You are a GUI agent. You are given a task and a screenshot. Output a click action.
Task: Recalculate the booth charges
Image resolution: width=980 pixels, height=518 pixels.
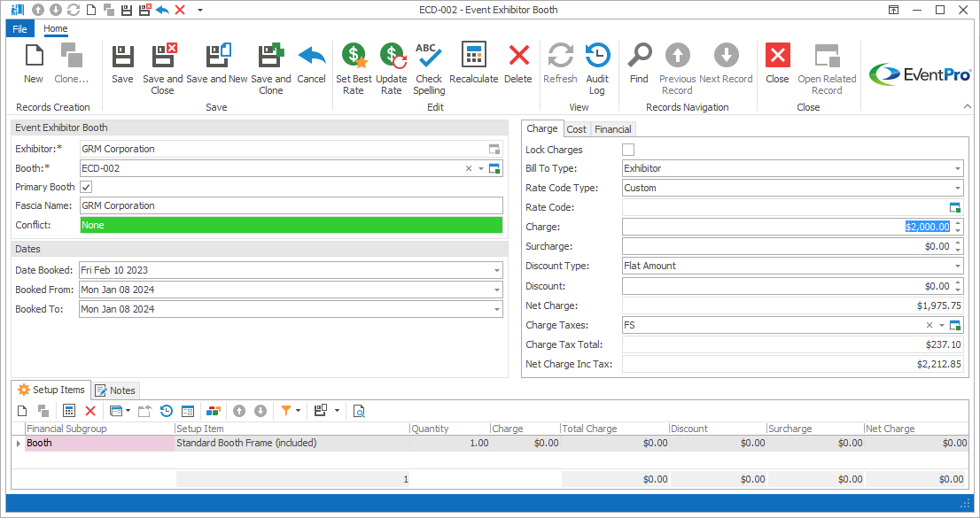click(x=474, y=64)
